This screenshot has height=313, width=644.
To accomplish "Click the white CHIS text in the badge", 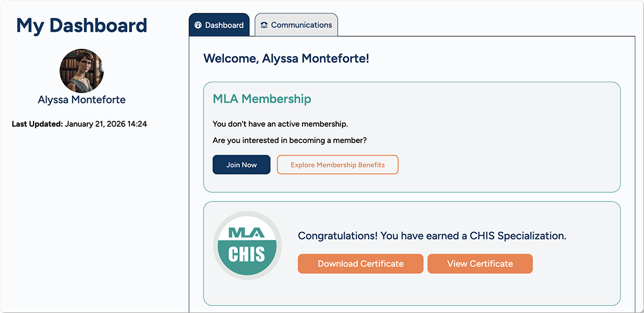I will tap(247, 254).
